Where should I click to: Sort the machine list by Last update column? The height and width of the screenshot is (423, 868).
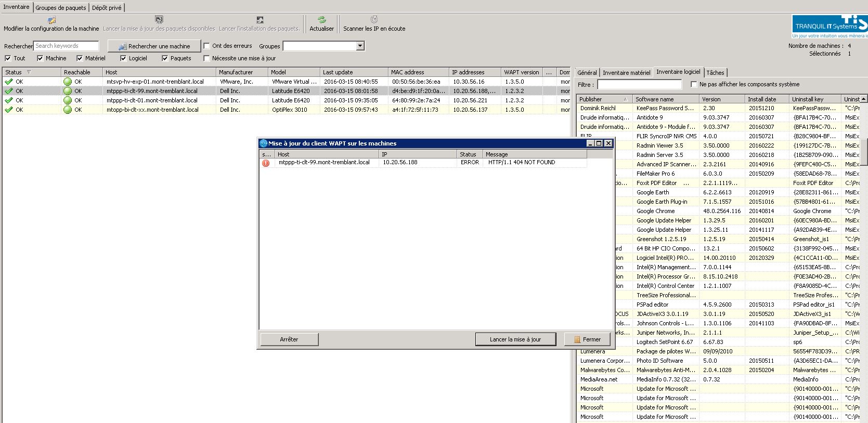tap(354, 72)
